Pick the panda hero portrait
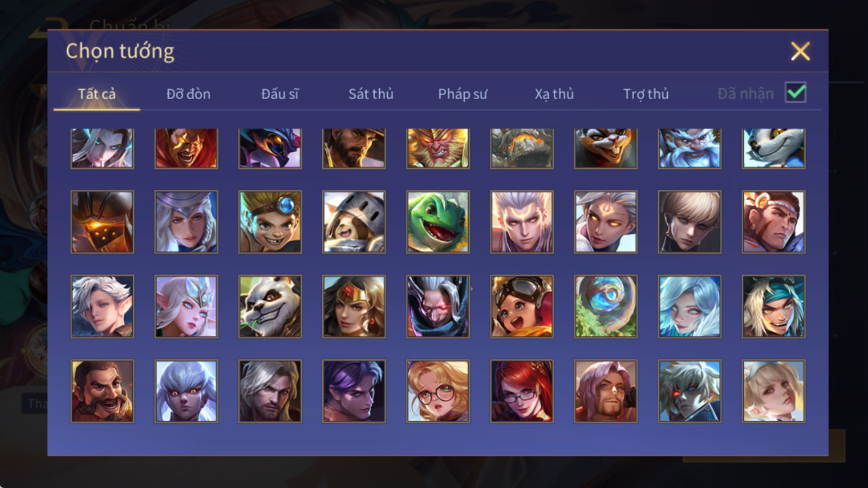The image size is (868, 488). click(x=270, y=306)
